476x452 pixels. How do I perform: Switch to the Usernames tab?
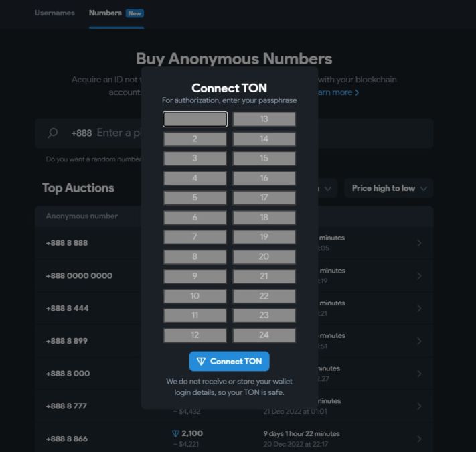(55, 13)
